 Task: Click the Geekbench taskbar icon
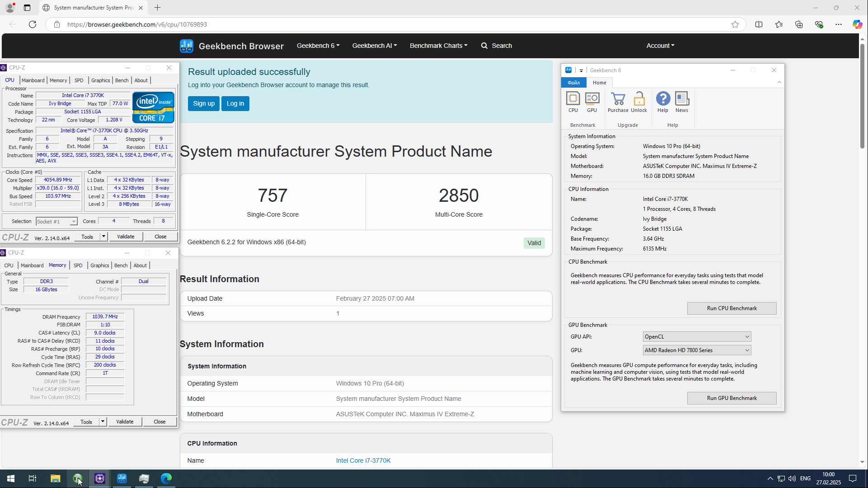tap(122, 479)
